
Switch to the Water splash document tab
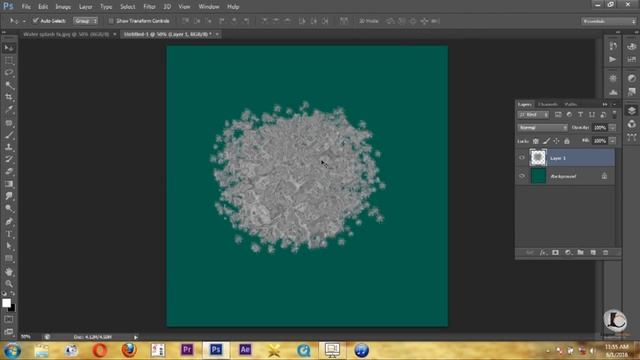tap(66, 34)
